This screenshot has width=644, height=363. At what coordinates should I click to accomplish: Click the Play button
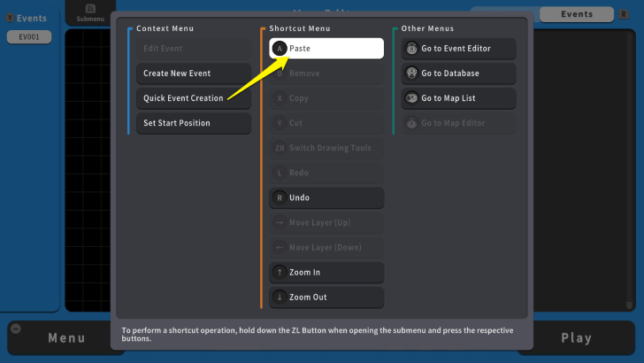click(x=577, y=338)
